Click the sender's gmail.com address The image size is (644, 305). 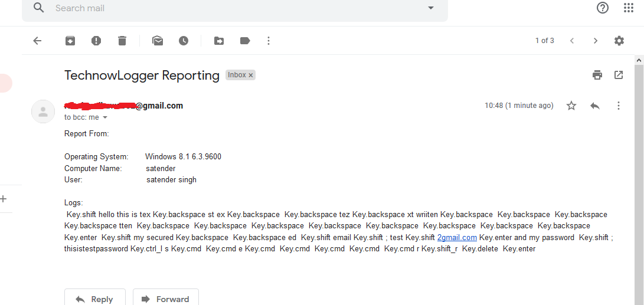123,106
